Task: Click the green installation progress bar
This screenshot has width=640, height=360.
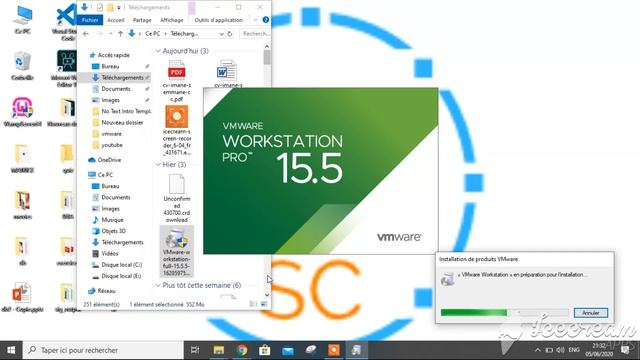Action: [504, 313]
